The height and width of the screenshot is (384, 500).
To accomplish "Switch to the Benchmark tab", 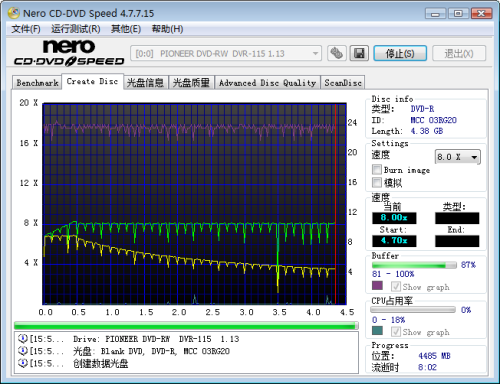I will [37, 83].
